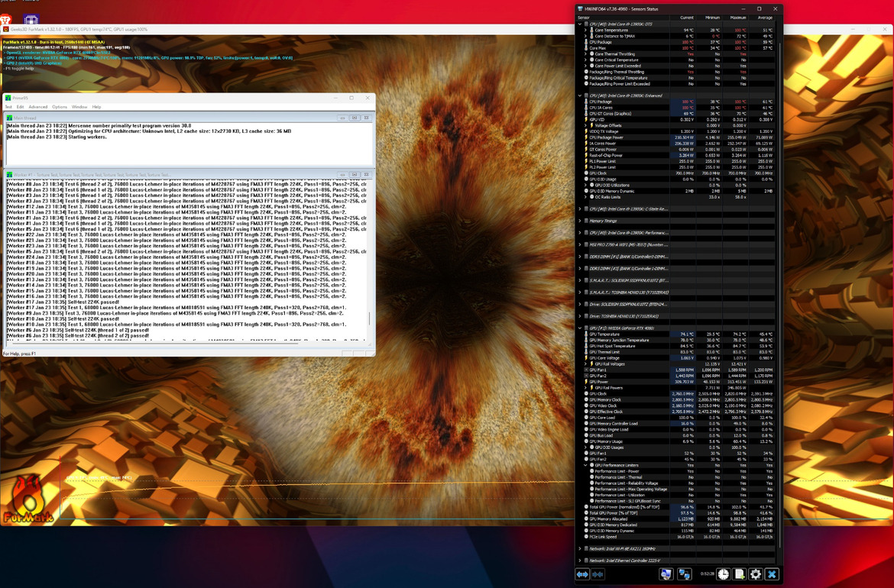Click the thermometer icon beside Core Max
894x588 pixels.
click(x=586, y=48)
